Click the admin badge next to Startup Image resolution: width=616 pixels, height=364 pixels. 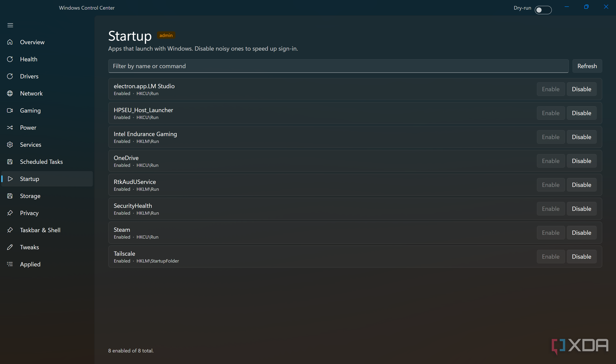pyautogui.click(x=166, y=35)
